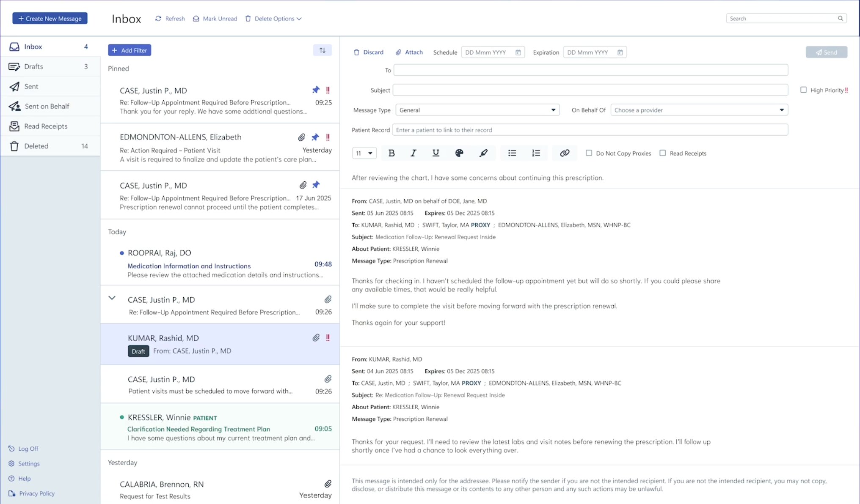Click the Patient Record input field
Image resolution: width=860 pixels, height=504 pixels.
coord(590,130)
